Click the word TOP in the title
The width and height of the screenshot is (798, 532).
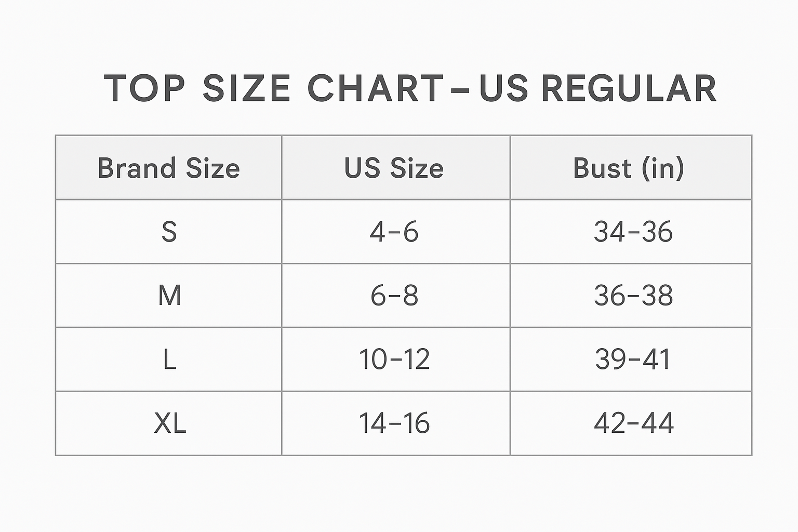coord(144,88)
